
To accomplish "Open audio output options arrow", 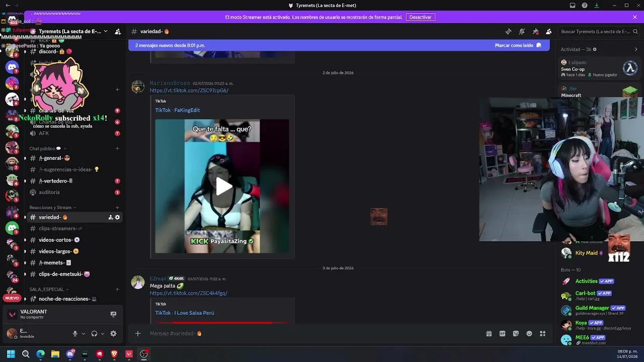I will (103, 333).
